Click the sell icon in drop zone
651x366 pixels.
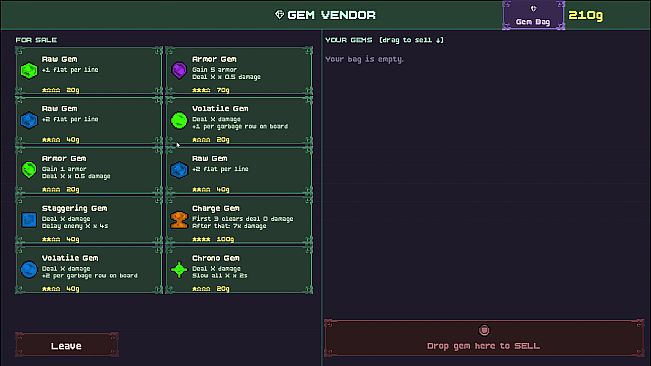click(x=484, y=330)
